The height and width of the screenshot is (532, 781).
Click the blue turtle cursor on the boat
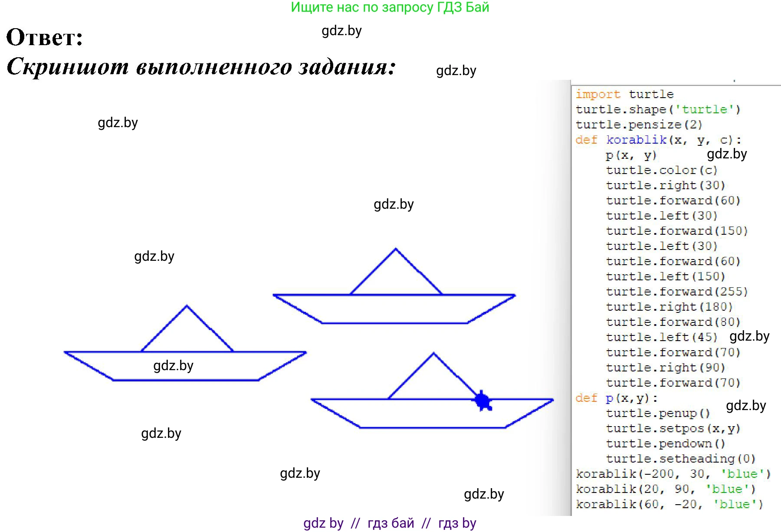pos(482,401)
